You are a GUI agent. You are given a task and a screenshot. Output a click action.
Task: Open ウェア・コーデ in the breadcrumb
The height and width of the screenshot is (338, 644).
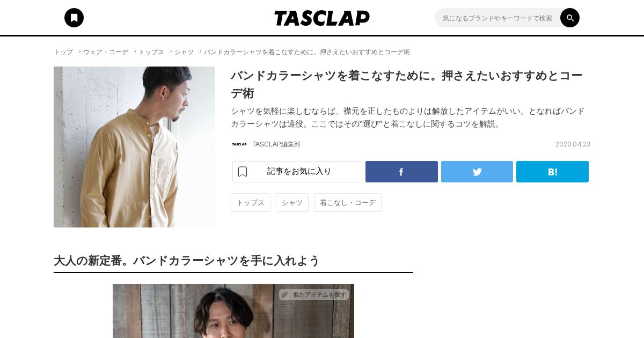pyautogui.click(x=106, y=52)
